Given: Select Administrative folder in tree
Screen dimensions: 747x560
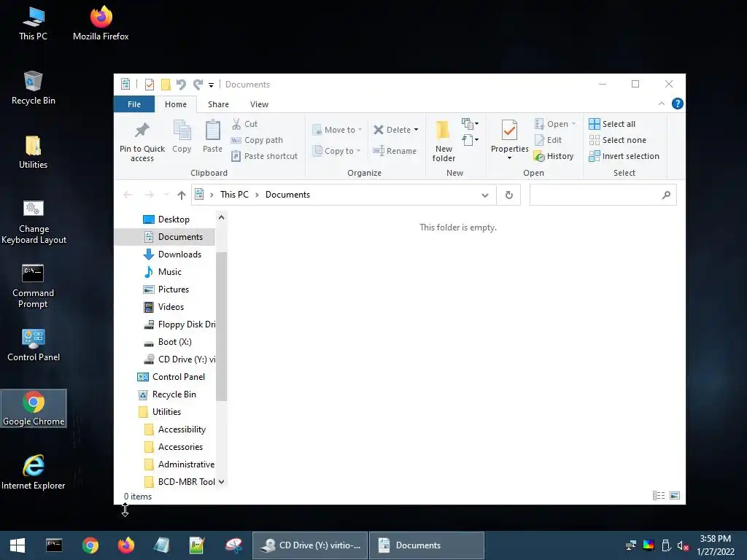Looking at the screenshot, I should (x=179, y=464).
